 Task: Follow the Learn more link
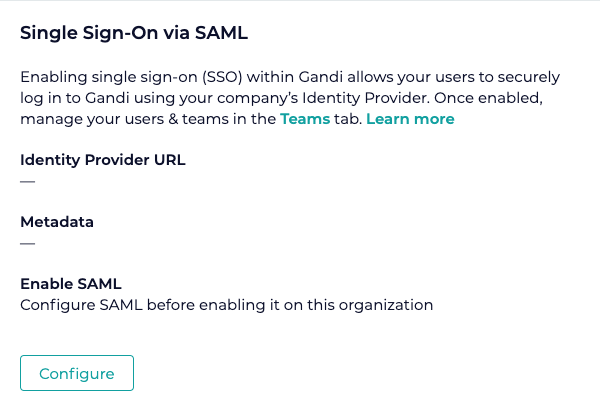pos(410,119)
